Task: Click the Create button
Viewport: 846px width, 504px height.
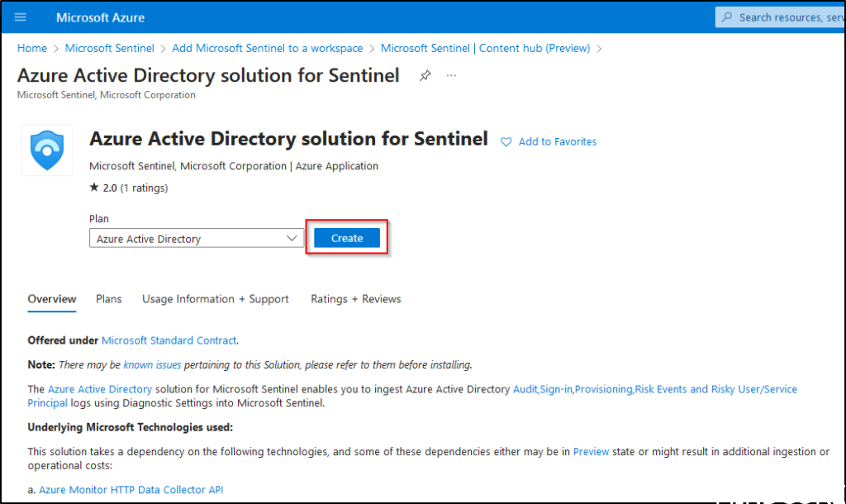Action: pos(346,237)
